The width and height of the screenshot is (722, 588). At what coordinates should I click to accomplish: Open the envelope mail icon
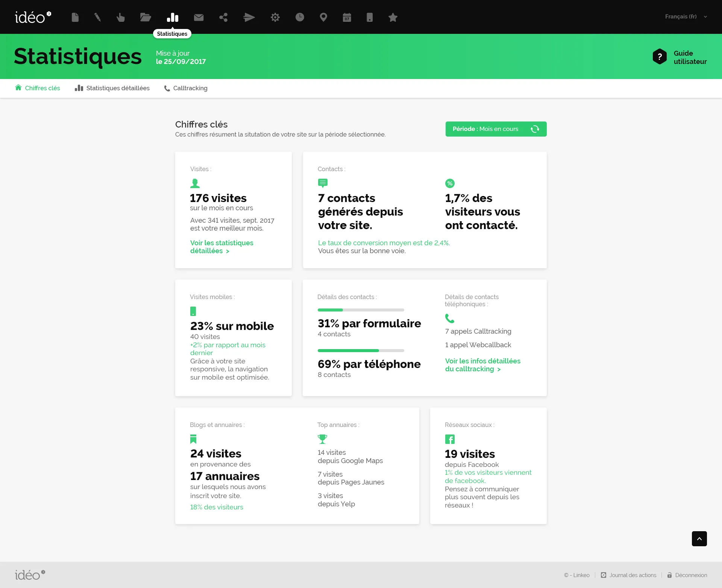pos(199,17)
